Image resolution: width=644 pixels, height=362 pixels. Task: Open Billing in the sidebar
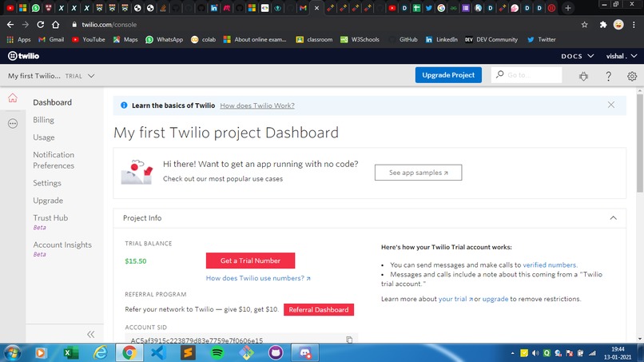[x=43, y=120]
